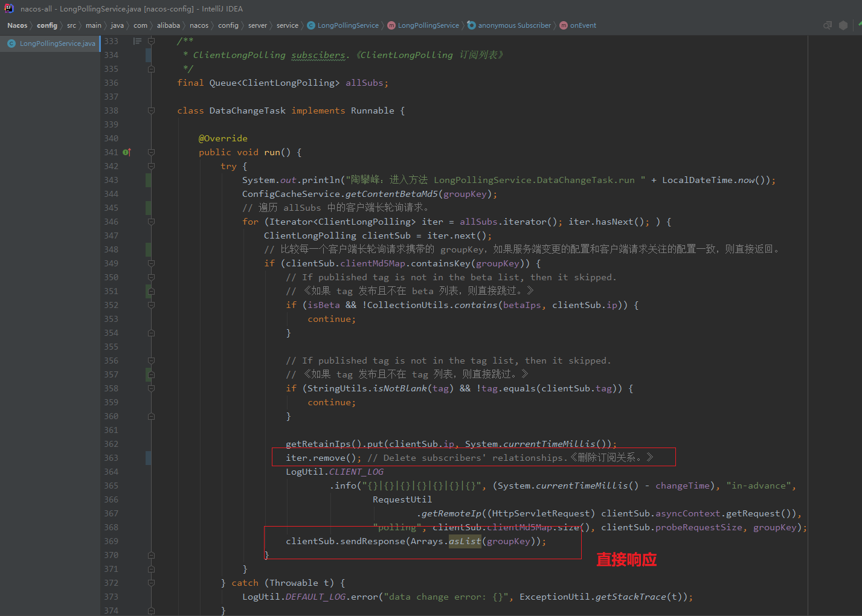This screenshot has width=862, height=616.
Task: Click the gray hexagon icon in top toolbar
Action: pyautogui.click(x=843, y=25)
